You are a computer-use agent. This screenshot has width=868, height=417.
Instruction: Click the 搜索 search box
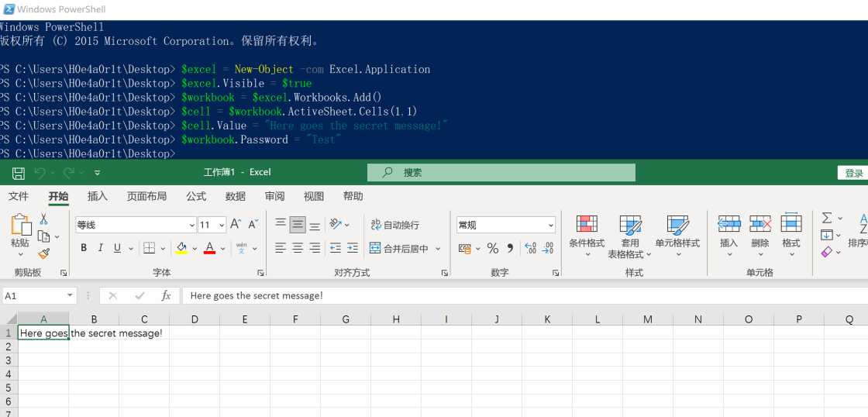501,173
